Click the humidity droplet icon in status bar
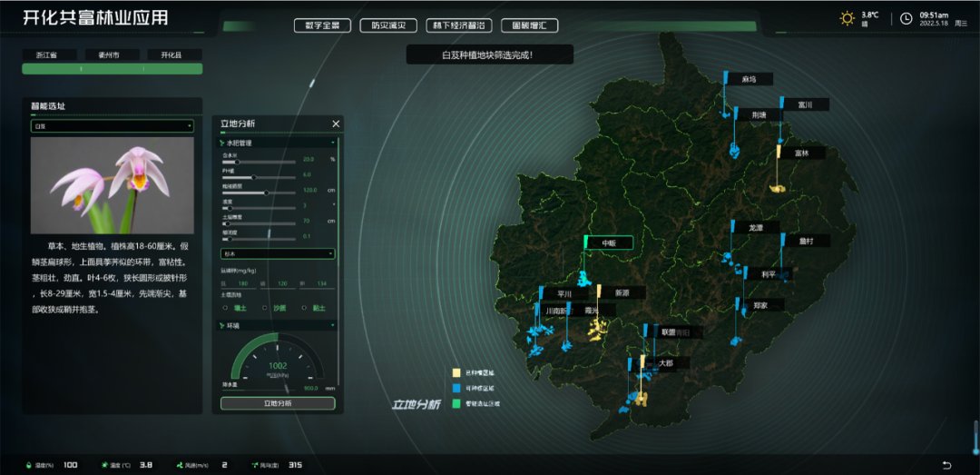The width and height of the screenshot is (980, 475). [x=27, y=465]
